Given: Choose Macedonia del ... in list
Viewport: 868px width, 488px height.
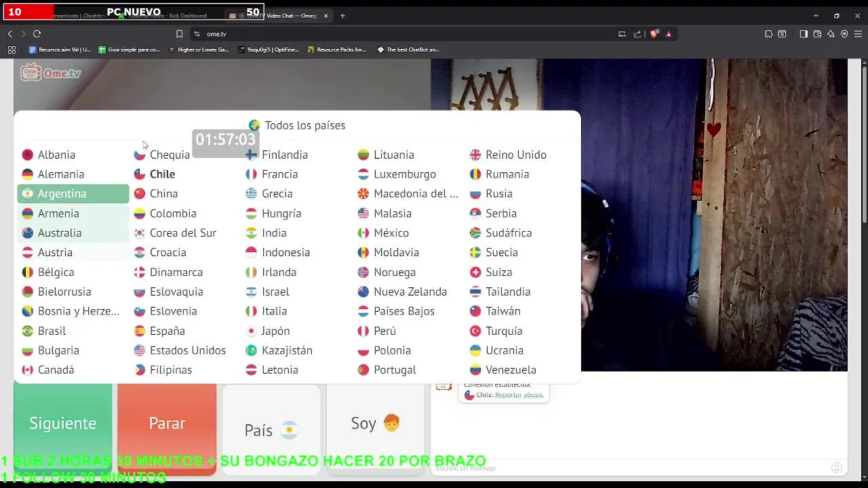Looking at the screenshot, I should (x=409, y=194).
